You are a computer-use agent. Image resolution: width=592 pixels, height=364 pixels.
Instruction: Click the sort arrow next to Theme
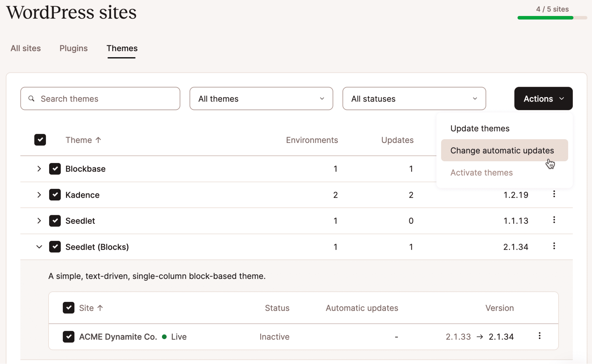99,140
